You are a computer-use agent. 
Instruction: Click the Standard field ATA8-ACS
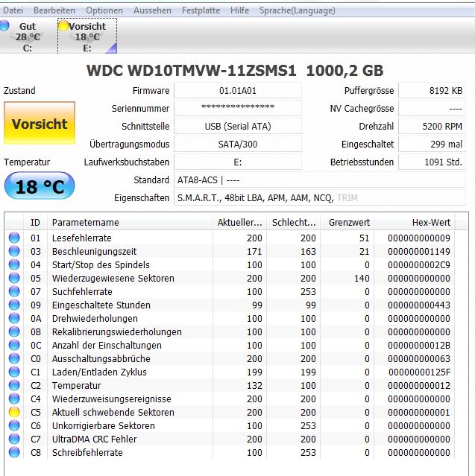[320, 180]
